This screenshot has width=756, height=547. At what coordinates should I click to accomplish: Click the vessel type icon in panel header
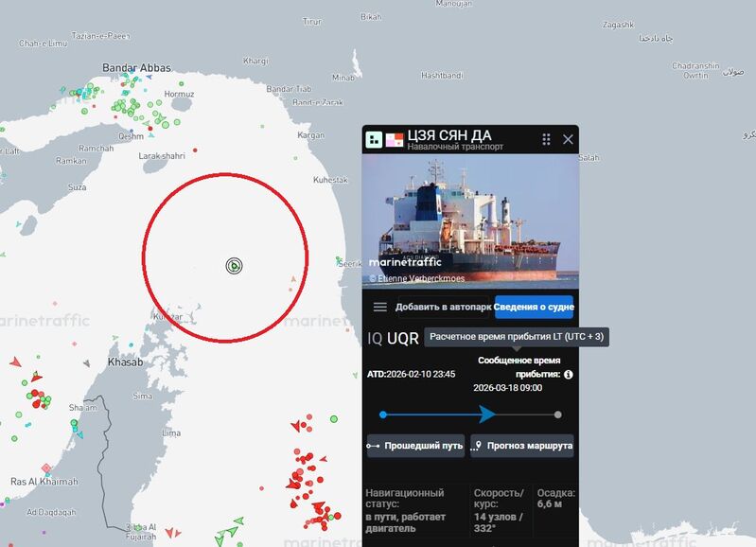374,140
